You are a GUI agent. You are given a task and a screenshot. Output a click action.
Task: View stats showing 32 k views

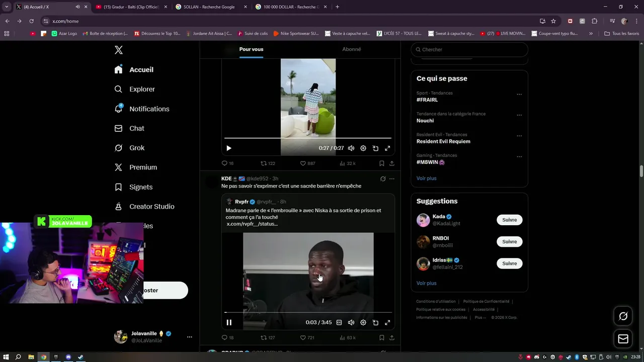coord(348,163)
